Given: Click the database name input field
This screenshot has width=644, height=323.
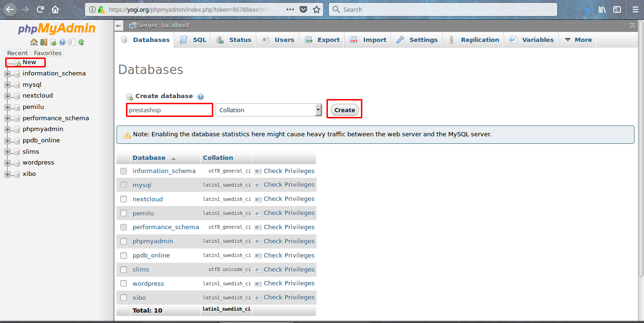Looking at the screenshot, I should [x=169, y=110].
